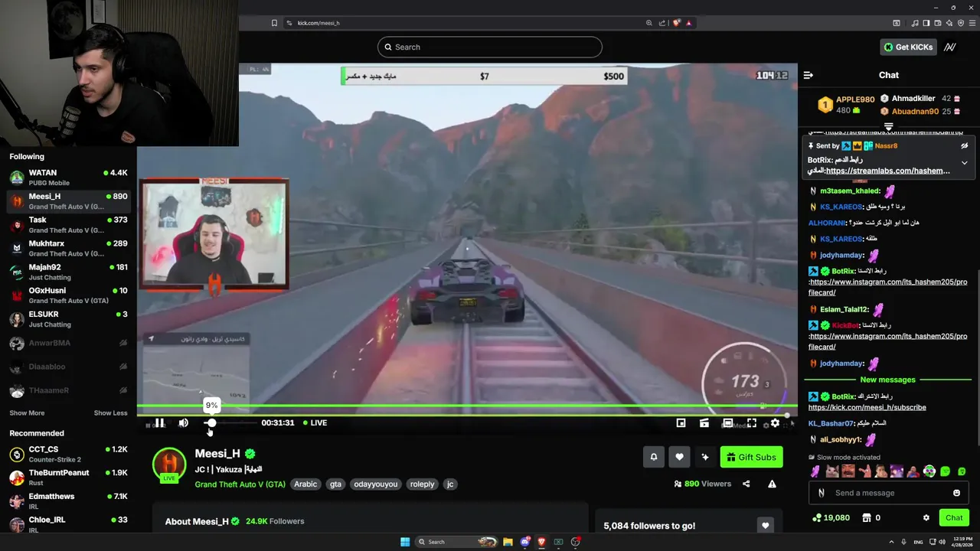Open the streamlabs link in pinned message
This screenshot has height=551, width=980.
pyautogui.click(x=888, y=171)
